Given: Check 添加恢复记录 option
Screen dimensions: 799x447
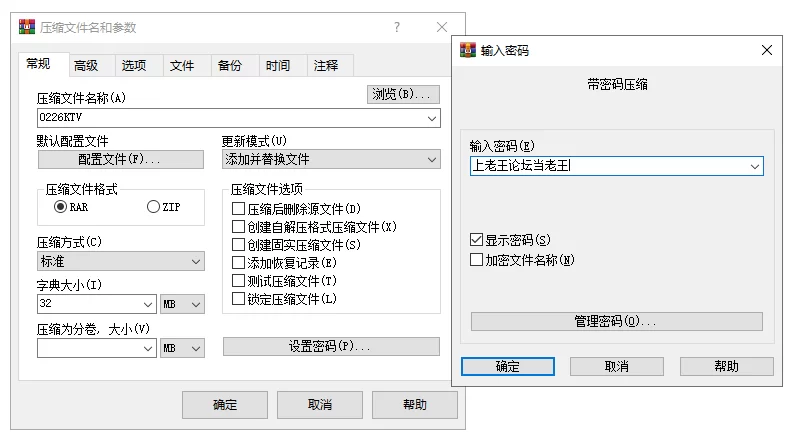Looking at the screenshot, I should (x=238, y=263).
